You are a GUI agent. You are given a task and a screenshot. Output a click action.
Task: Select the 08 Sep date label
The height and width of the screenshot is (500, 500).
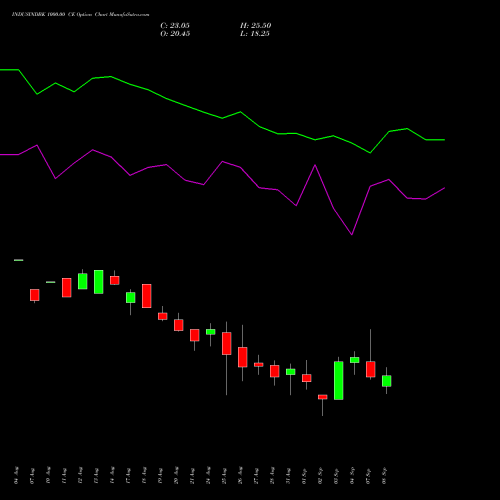[x=385, y=476]
